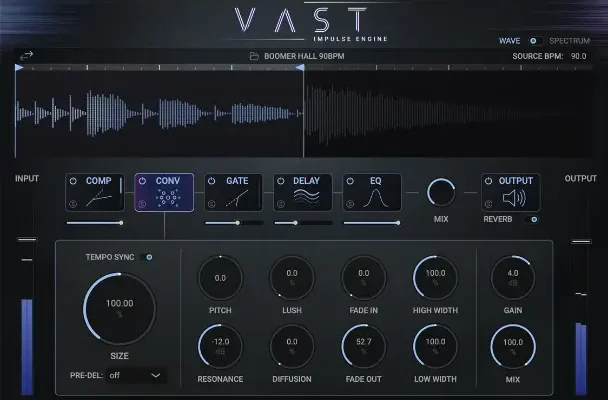Click the large Size knob
This screenshot has height=400, width=608.
[119, 302]
